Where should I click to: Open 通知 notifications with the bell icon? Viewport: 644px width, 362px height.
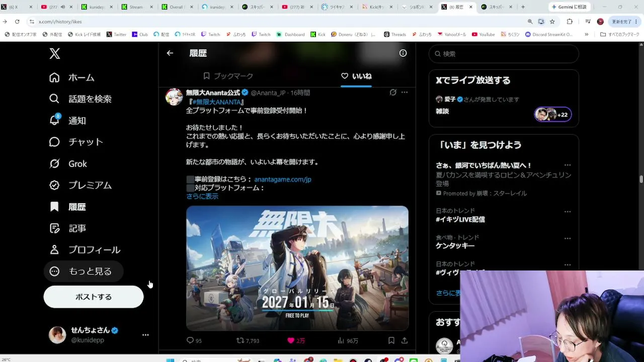(x=67, y=121)
